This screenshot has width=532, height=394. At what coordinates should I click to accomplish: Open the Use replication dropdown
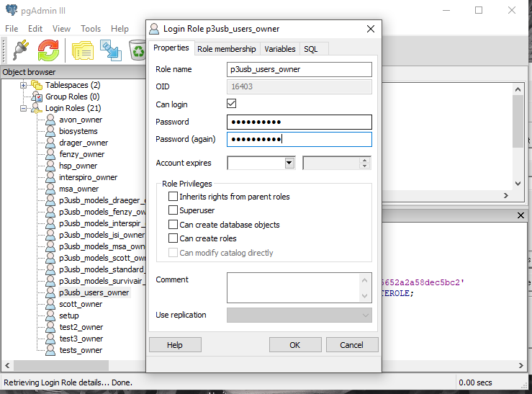366,315
